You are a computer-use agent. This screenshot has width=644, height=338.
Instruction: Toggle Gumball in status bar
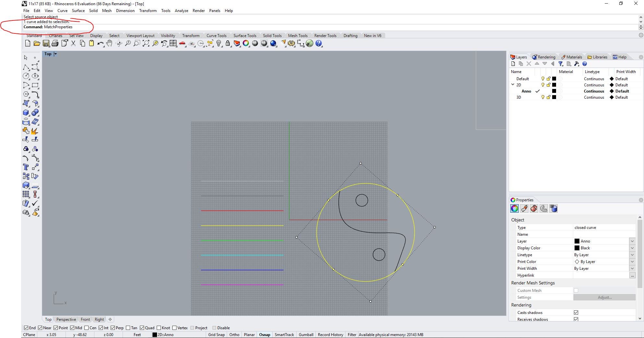coord(306,334)
